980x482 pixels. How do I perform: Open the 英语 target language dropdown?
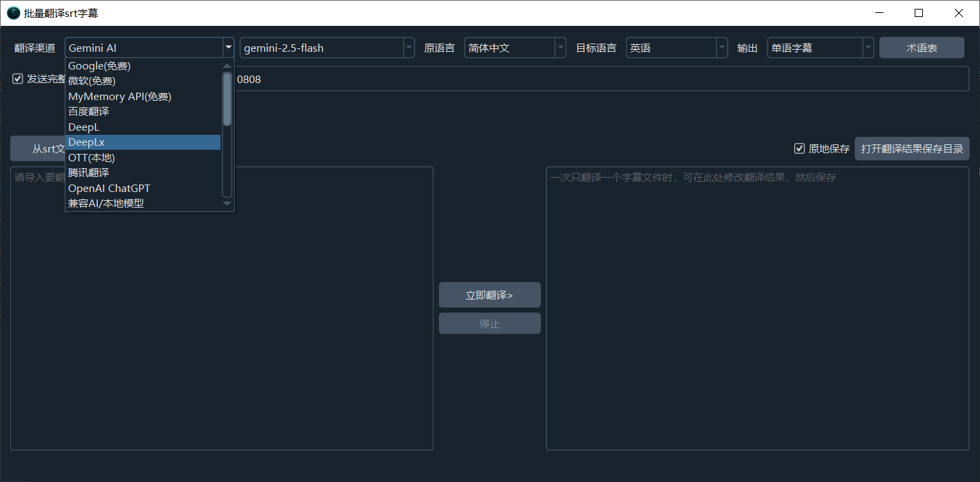click(x=721, y=48)
